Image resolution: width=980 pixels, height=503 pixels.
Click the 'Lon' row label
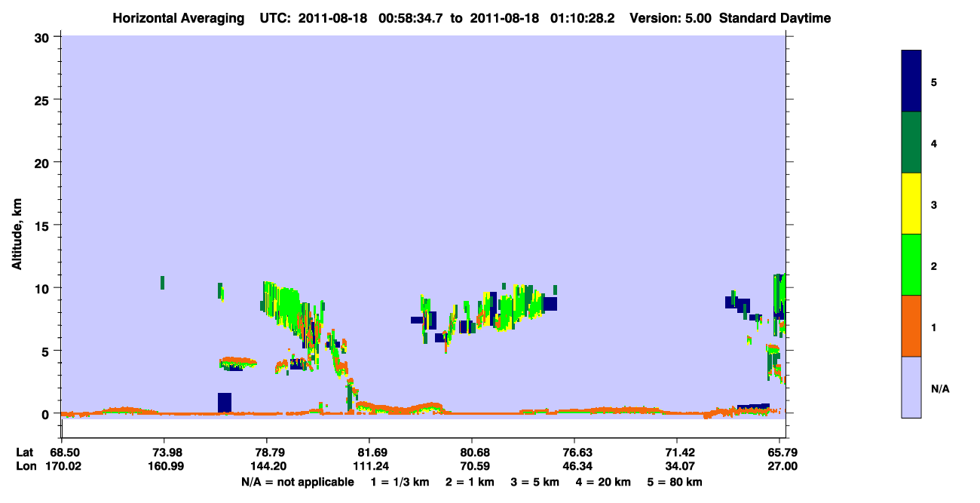click(25, 467)
